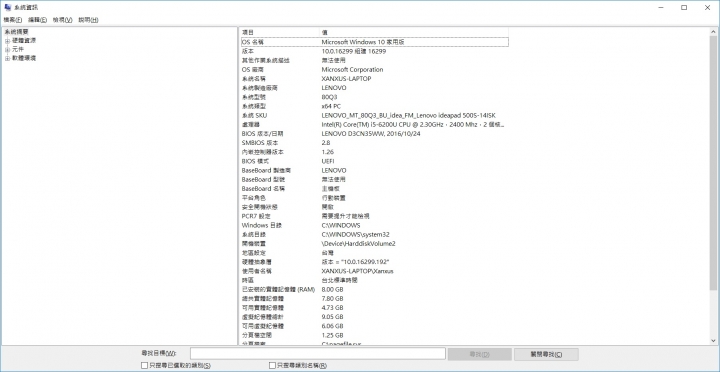
Task: Open the 編輯(E) menu
Action: 38,20
